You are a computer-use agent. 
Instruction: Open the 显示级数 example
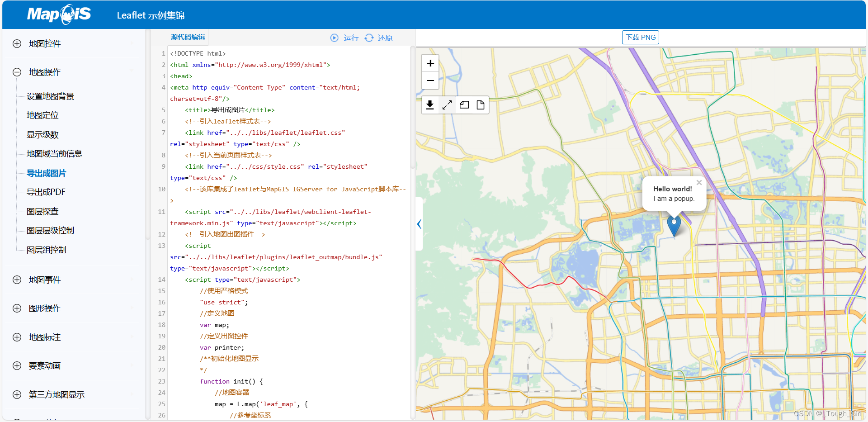coord(42,135)
